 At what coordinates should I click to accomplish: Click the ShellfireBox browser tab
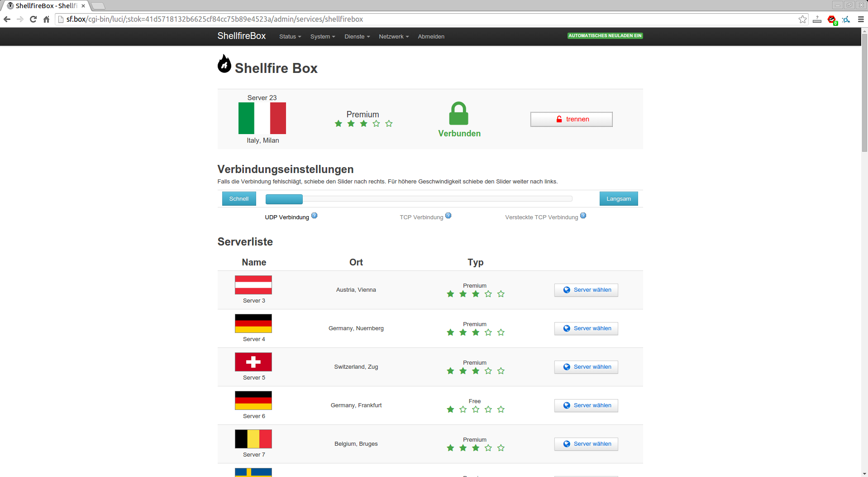click(x=45, y=6)
